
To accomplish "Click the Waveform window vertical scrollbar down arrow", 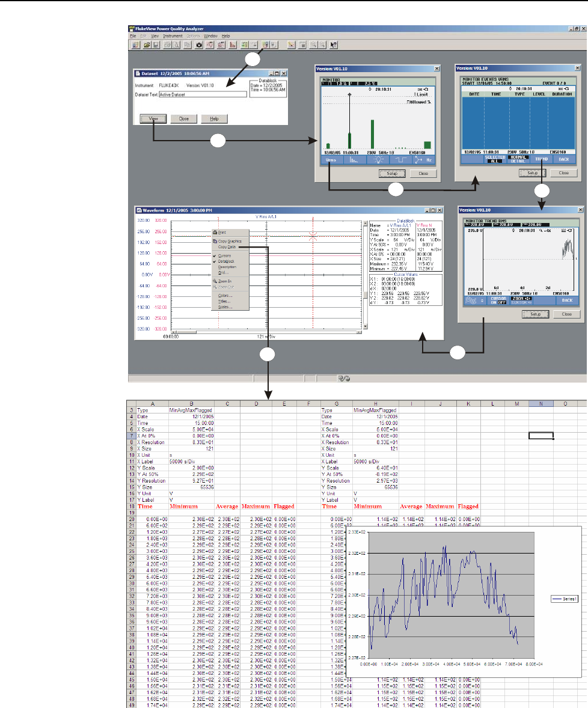I will pos(365,326).
